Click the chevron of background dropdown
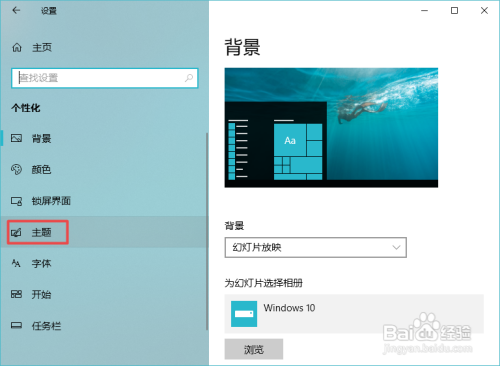The width and height of the screenshot is (500, 366). pyautogui.click(x=396, y=247)
